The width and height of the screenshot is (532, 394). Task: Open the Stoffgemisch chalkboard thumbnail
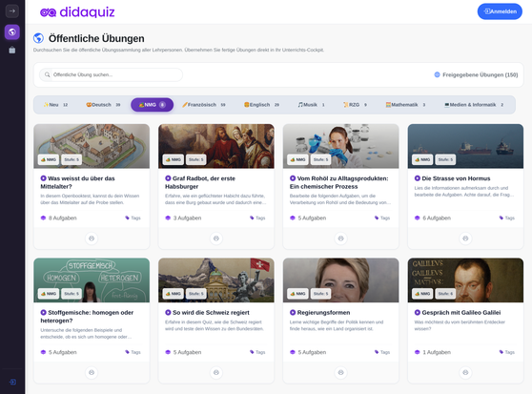[x=92, y=280]
